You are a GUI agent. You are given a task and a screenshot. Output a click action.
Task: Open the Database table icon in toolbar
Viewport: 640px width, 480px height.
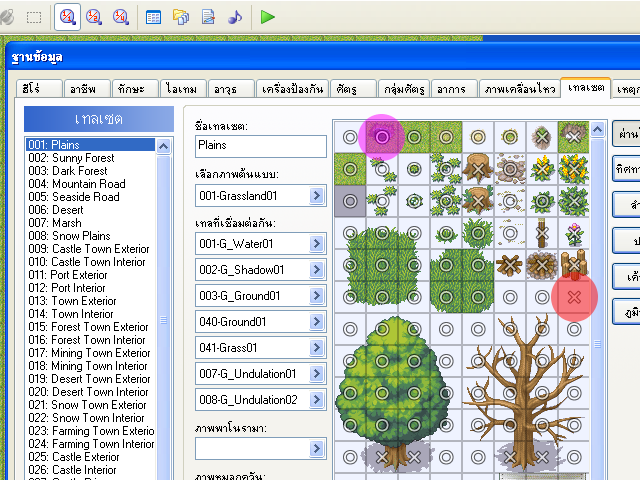153,18
